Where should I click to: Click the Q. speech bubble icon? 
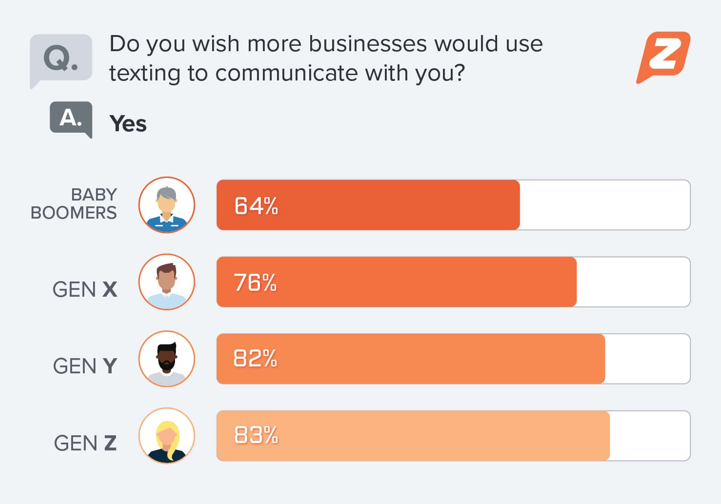[60, 59]
